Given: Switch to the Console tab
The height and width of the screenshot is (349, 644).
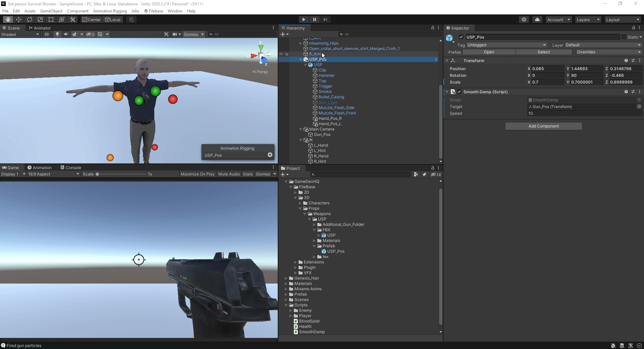Looking at the screenshot, I should tap(71, 167).
